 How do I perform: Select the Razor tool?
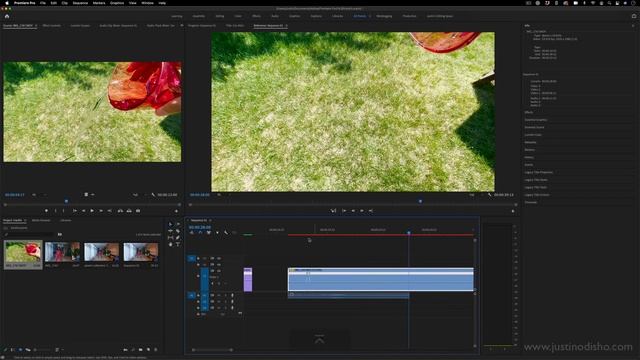pos(178,231)
